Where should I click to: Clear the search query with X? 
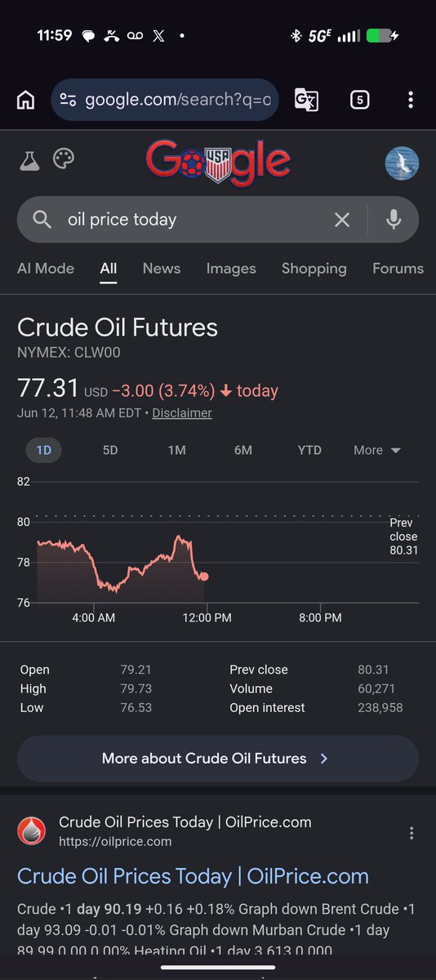point(342,220)
